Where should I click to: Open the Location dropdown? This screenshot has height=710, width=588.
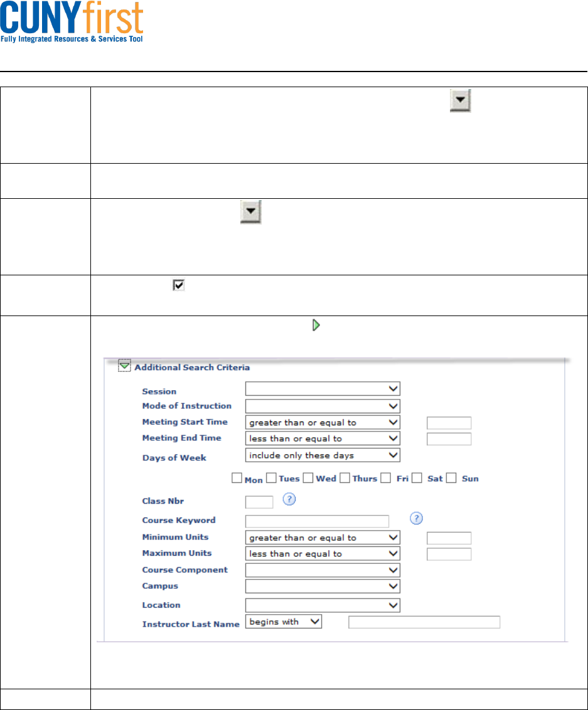tap(323, 605)
